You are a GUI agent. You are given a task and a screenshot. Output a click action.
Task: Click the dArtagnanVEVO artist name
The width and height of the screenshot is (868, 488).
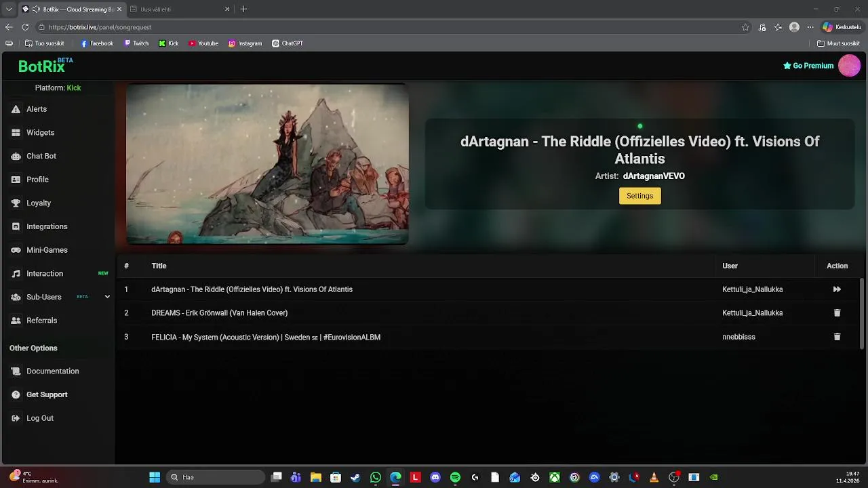[654, 176]
